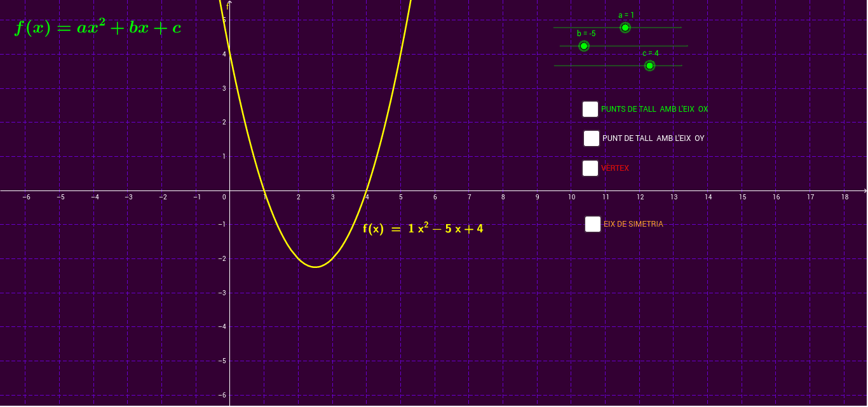Click the x-axis label 10

571,197
